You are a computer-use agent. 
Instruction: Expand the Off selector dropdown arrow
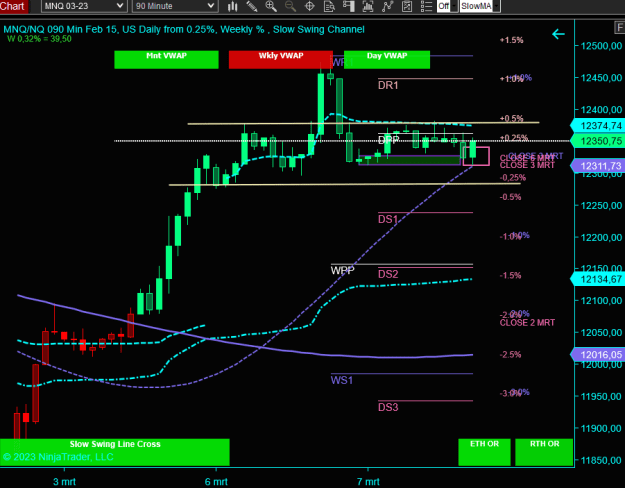(454, 6)
